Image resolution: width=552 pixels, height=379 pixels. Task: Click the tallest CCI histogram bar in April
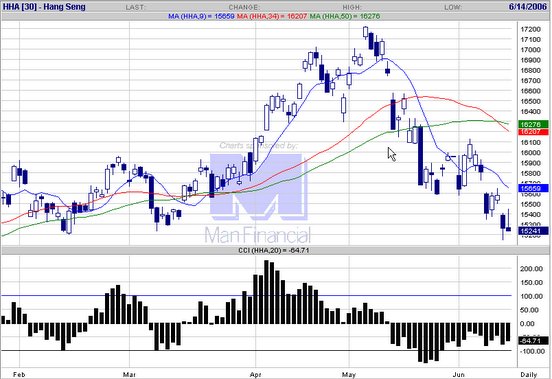click(266, 292)
